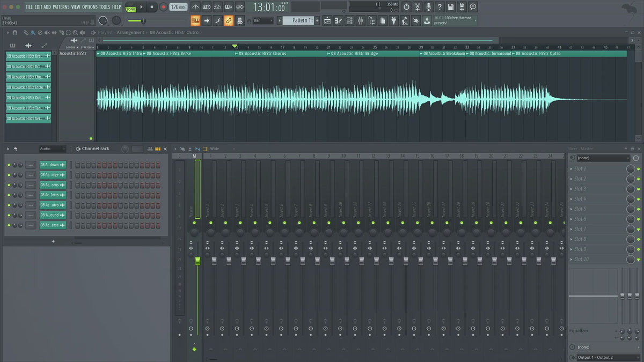The width and height of the screenshot is (644, 362).
Task: Open the Bar snap dropdown
Action: coord(263,20)
